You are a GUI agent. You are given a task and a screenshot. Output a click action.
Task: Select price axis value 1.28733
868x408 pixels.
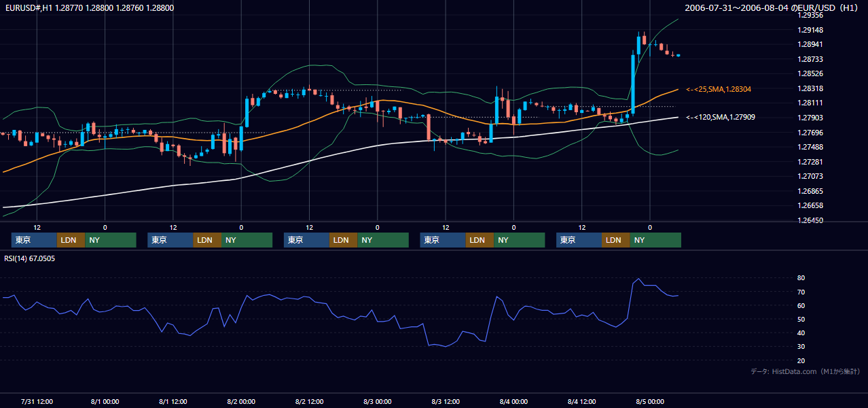[811, 59]
